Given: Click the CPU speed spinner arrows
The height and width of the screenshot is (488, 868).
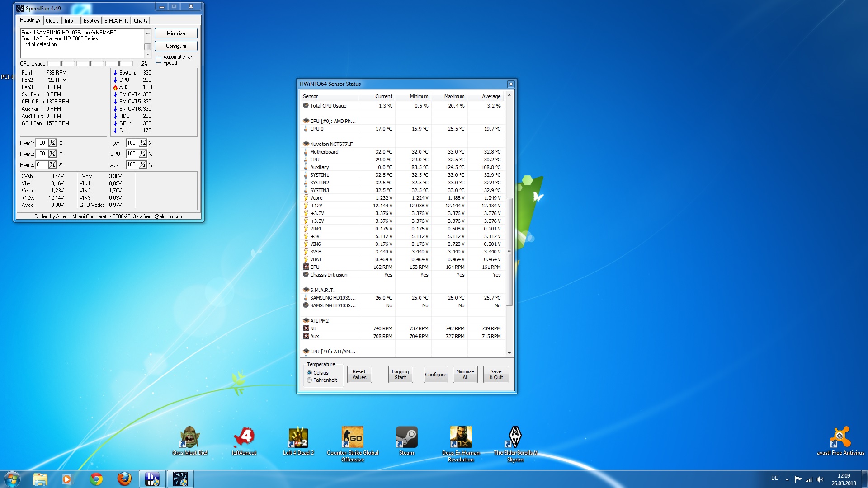Looking at the screenshot, I should tap(143, 154).
